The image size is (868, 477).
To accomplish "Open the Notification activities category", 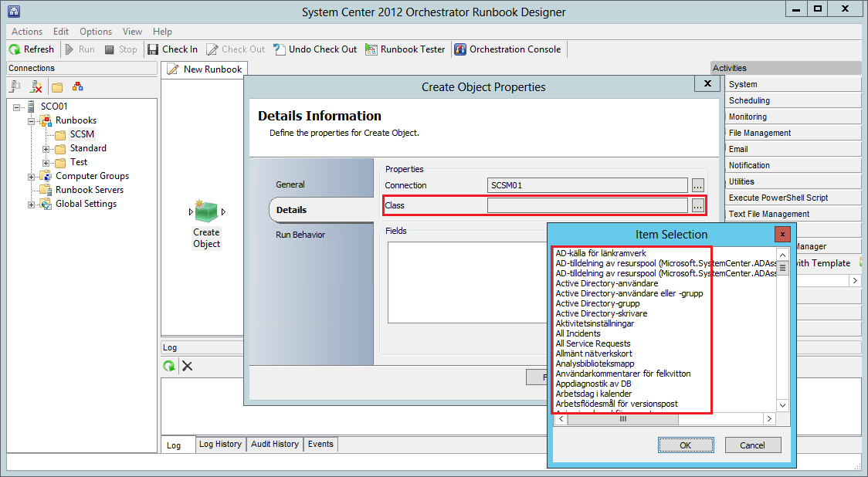I will click(x=793, y=165).
